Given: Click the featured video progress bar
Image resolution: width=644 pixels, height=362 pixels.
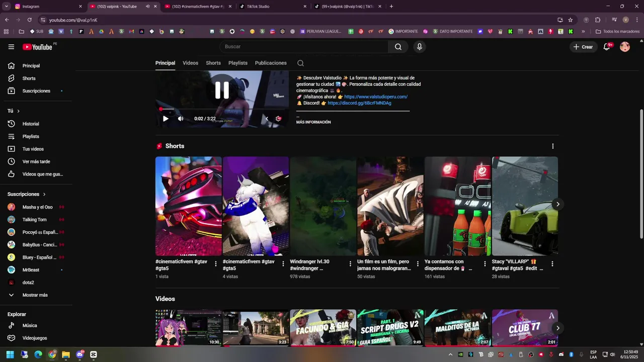Looking at the screenshot, I should click(x=222, y=109).
